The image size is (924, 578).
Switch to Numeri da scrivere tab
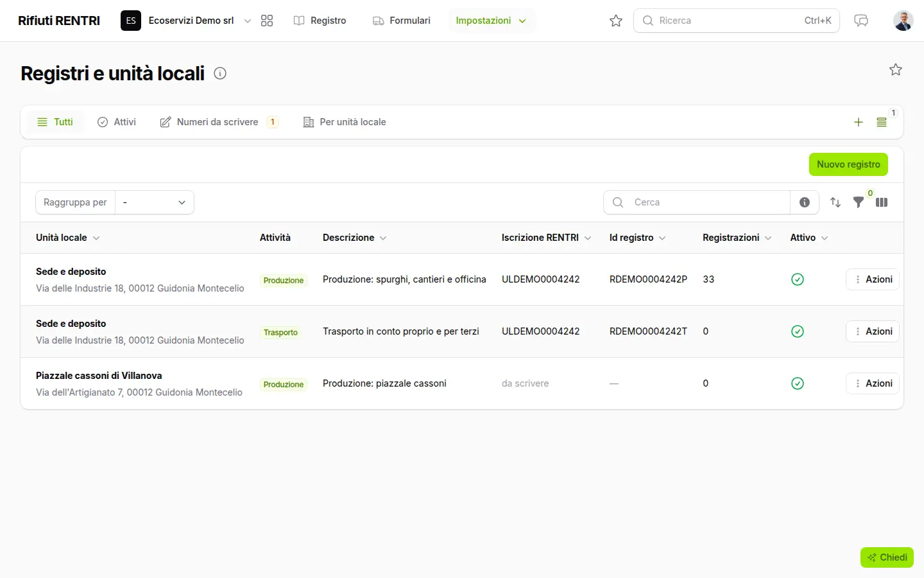(x=219, y=122)
